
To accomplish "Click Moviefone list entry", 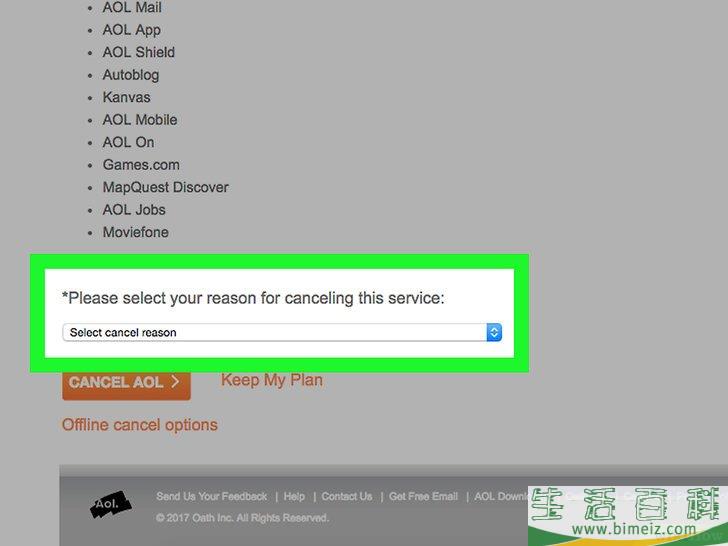I will click(x=136, y=232).
